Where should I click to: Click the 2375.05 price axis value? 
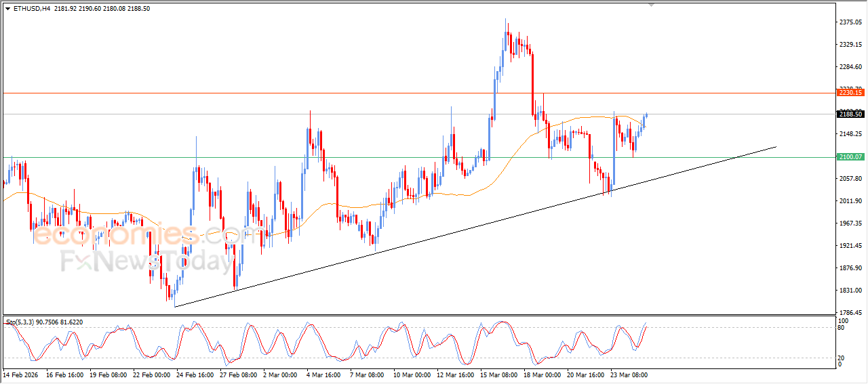(x=850, y=22)
